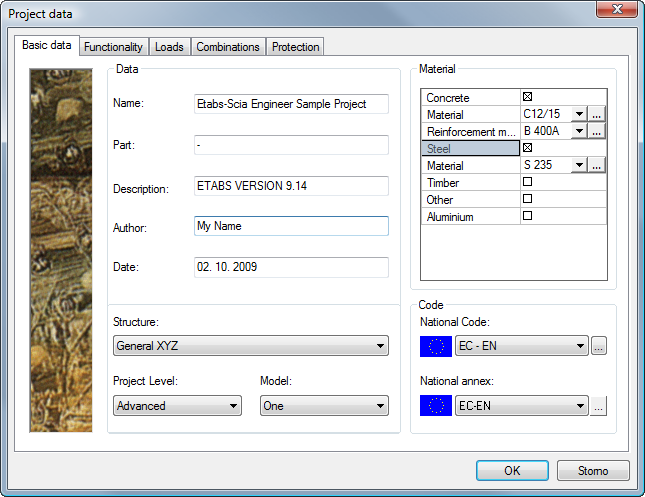Click the EU flag icon beside National Code
Viewport: 645px width, 497px height.
pos(435,346)
